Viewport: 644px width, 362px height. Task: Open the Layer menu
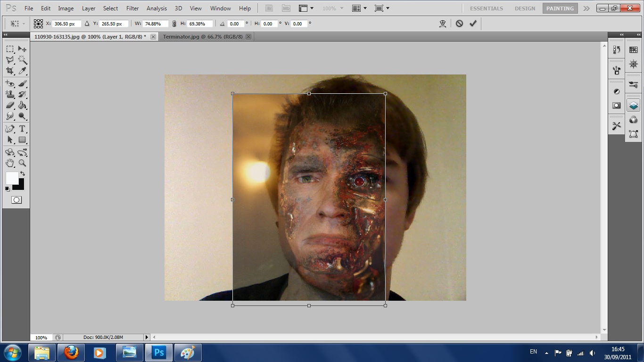89,8
